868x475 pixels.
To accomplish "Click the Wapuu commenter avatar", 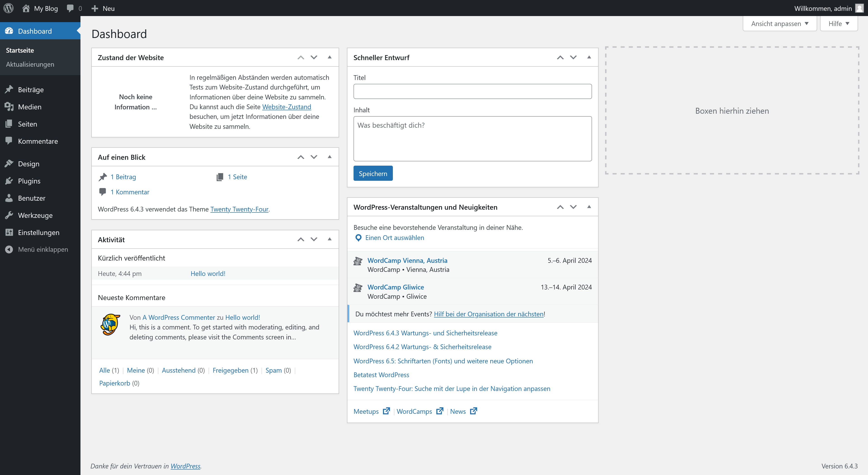I will 110,325.
